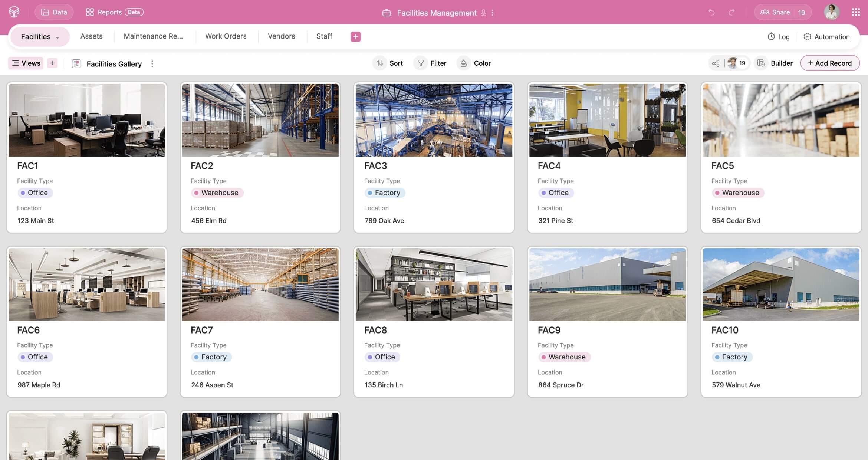Open the apps grid icon

(x=855, y=12)
